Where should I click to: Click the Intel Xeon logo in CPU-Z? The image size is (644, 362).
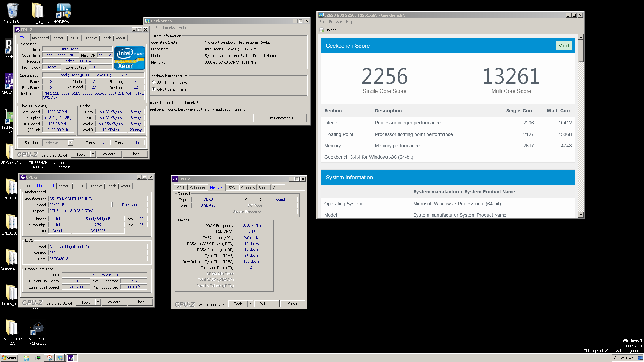(x=130, y=58)
